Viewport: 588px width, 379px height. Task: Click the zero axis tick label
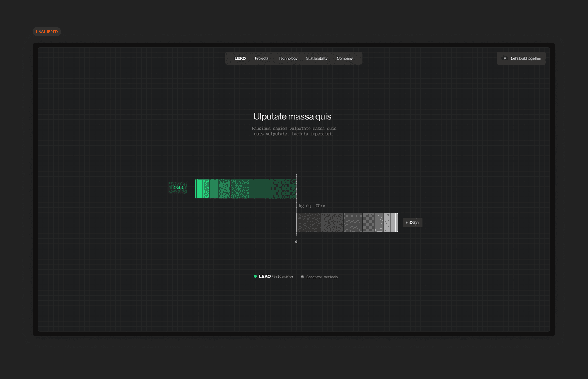pyautogui.click(x=296, y=242)
